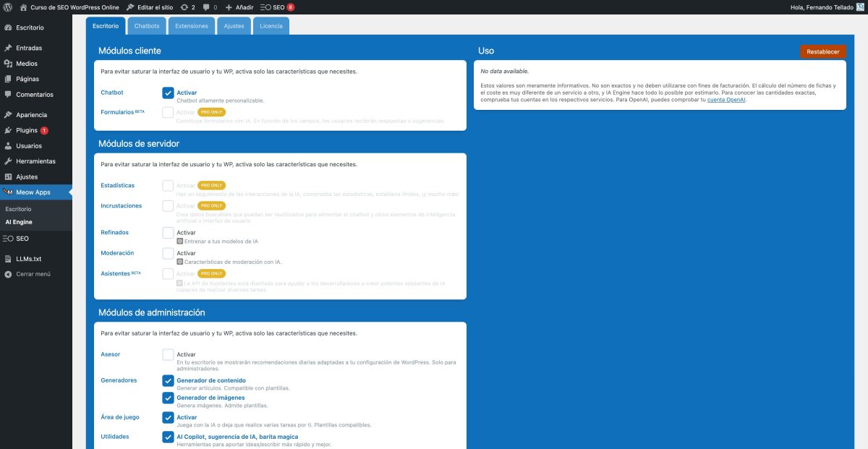Click the Comentarios bubble icon in sidebar
The image size is (868, 449).
coord(8,94)
